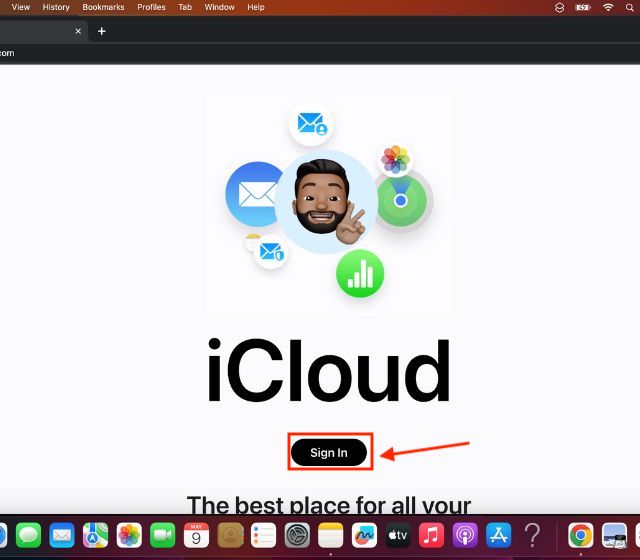Open System Settings from the Dock
The image size is (640, 560).
(x=297, y=535)
